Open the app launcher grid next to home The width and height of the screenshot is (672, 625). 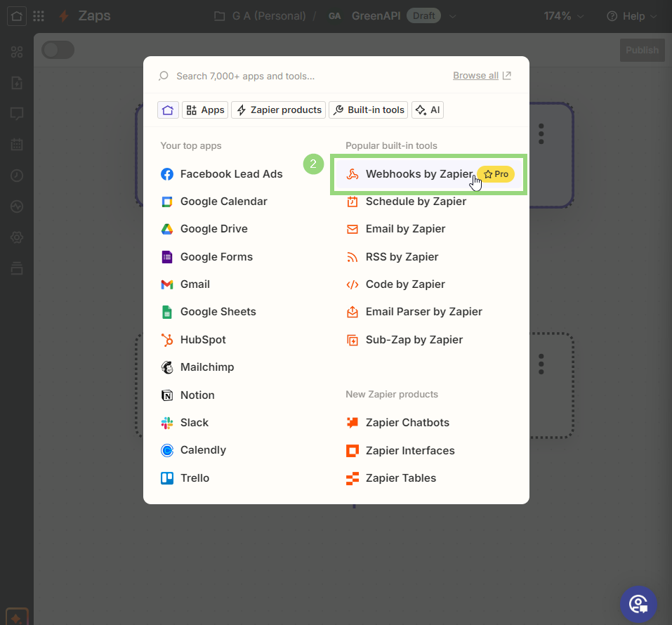39,15
